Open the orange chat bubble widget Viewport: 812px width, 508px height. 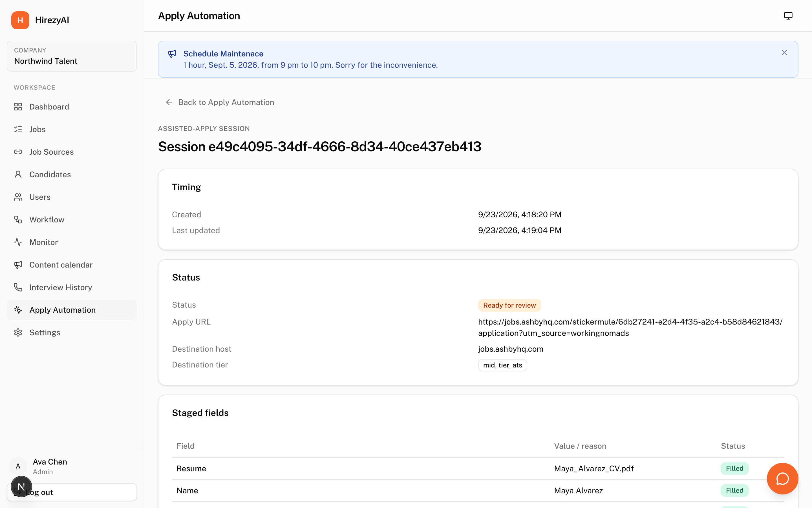coord(782,478)
